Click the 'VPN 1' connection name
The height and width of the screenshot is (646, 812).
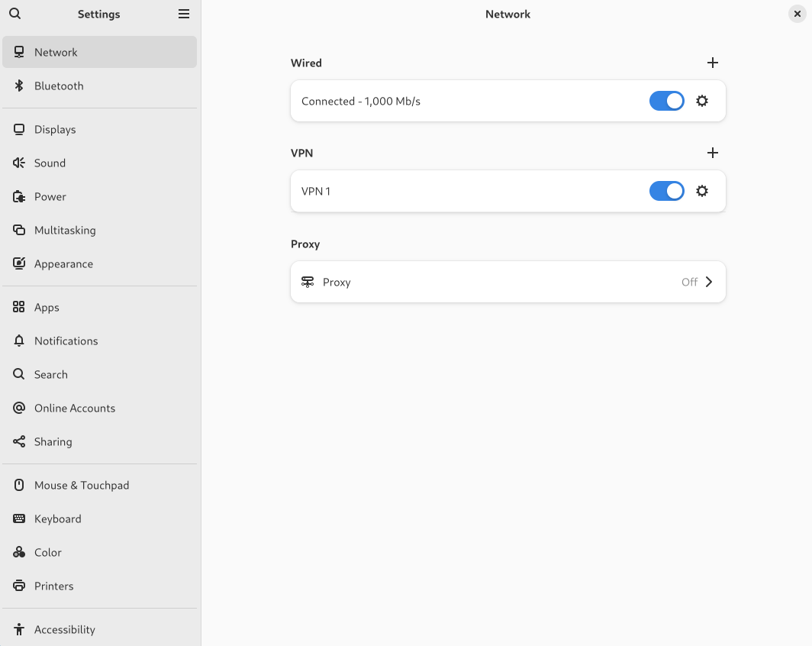(x=316, y=191)
